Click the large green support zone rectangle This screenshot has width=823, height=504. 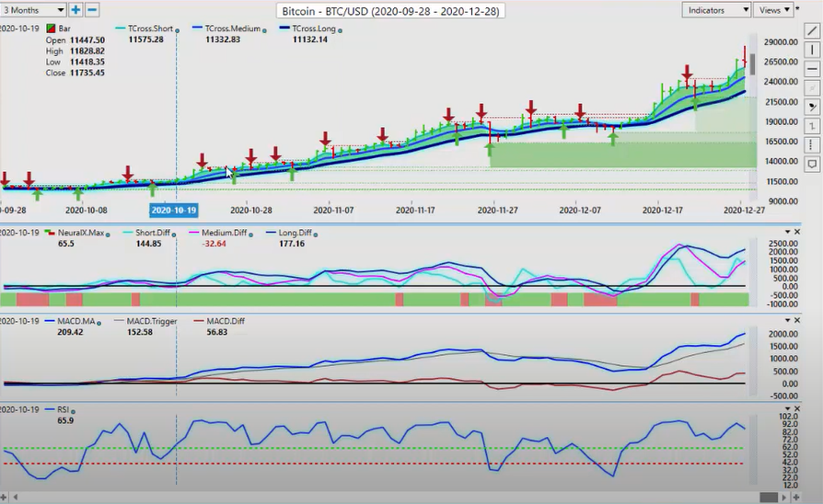point(622,155)
